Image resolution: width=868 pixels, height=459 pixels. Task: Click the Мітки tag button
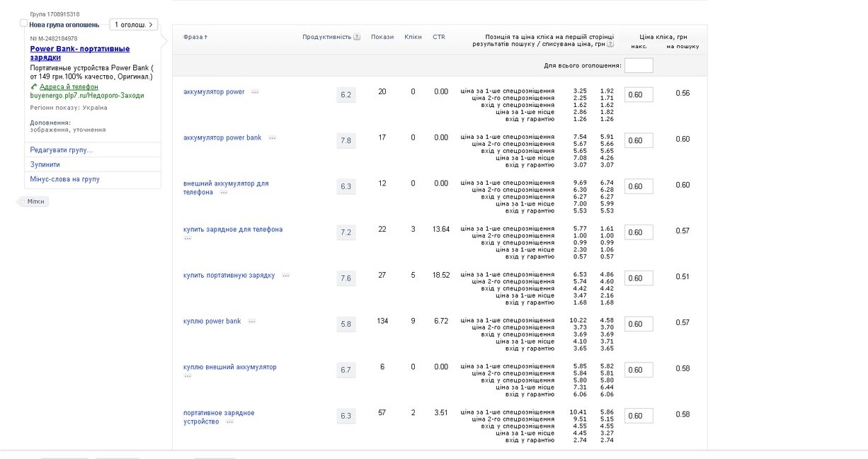point(35,202)
